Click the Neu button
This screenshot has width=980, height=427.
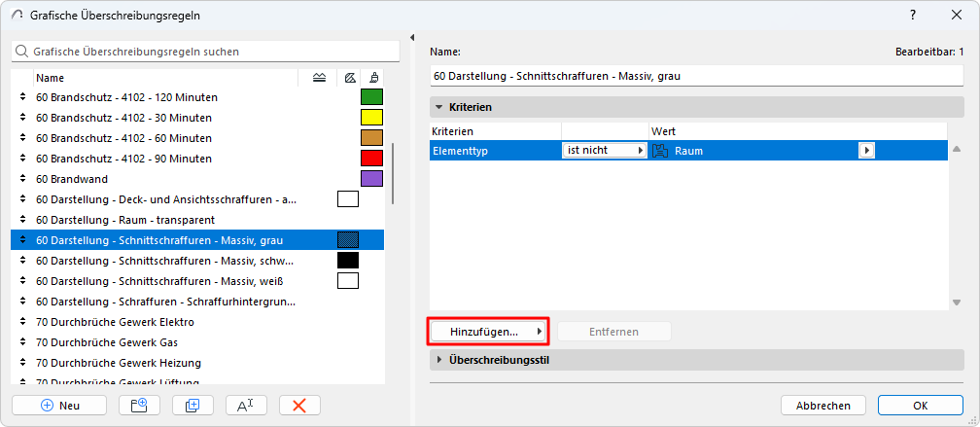point(59,406)
